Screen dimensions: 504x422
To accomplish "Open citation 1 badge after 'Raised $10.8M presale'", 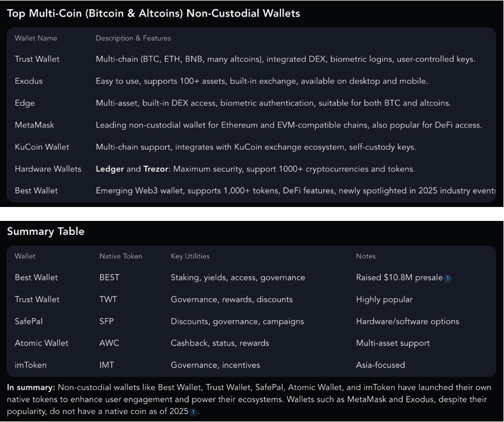I will [x=448, y=278].
